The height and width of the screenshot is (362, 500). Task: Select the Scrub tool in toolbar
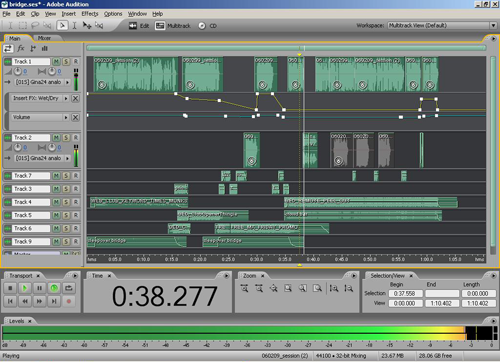99,25
